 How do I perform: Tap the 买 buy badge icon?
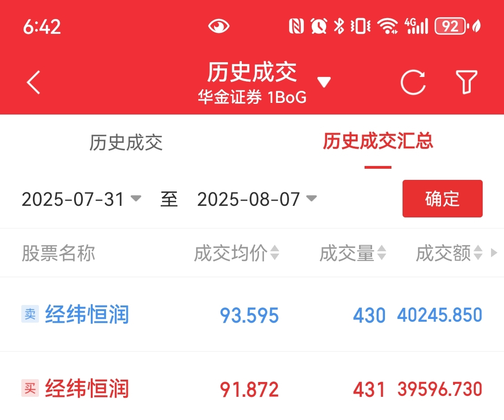point(30,388)
